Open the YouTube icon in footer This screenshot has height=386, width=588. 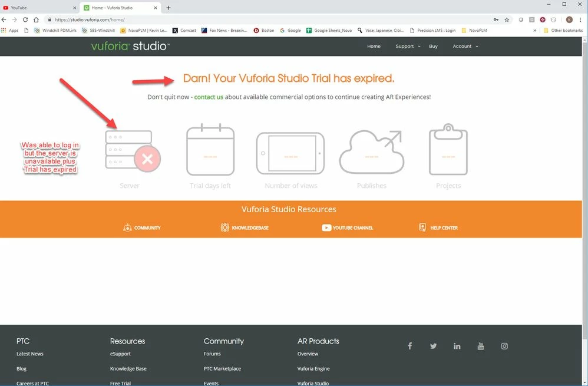[481, 346]
